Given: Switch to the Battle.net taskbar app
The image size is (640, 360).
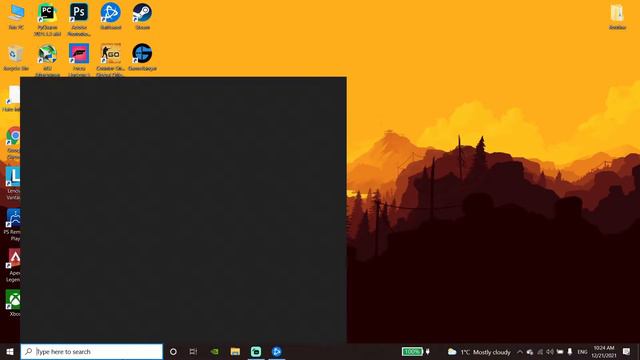Looking at the screenshot, I should [x=277, y=351].
